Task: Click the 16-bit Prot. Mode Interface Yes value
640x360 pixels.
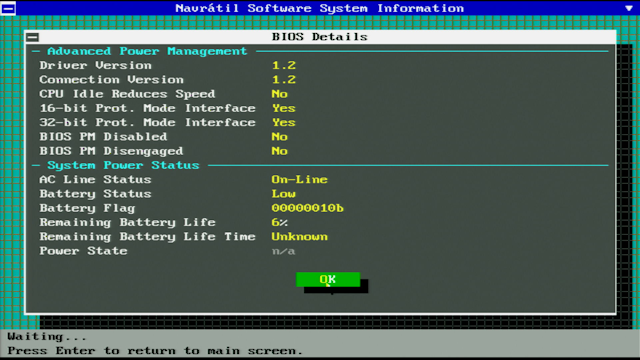Action: 284,109
